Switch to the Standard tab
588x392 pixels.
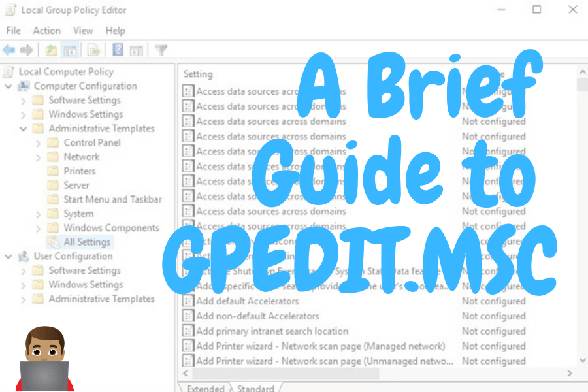click(255, 388)
